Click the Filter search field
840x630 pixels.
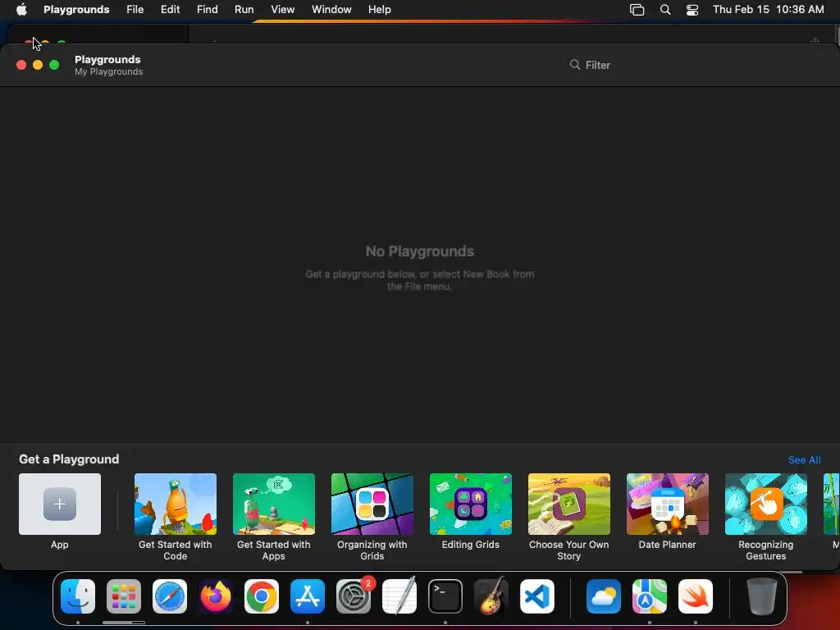[696, 65]
